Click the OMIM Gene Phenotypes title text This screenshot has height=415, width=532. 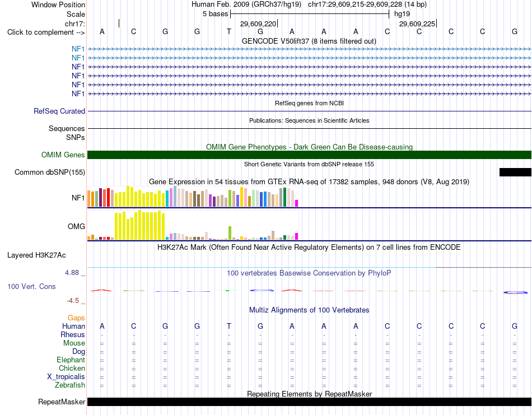310,147
